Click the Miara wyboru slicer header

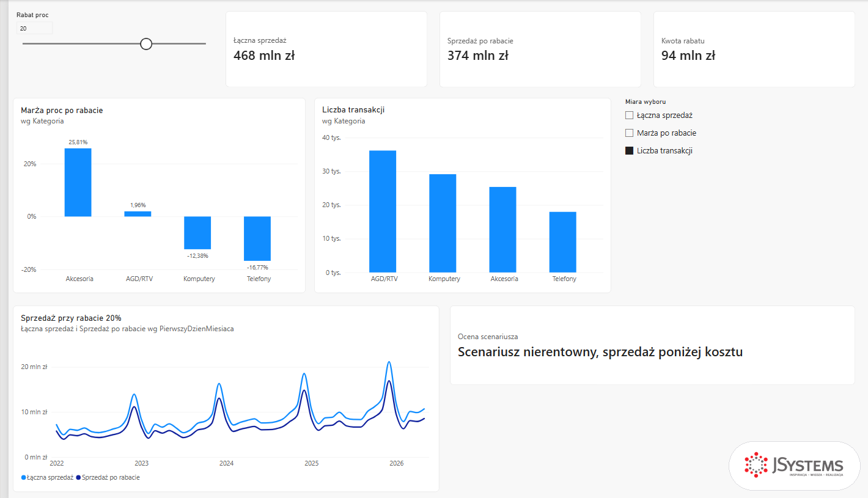645,102
